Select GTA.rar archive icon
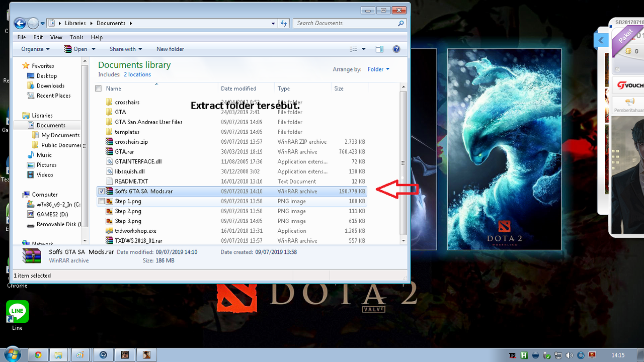 (109, 152)
